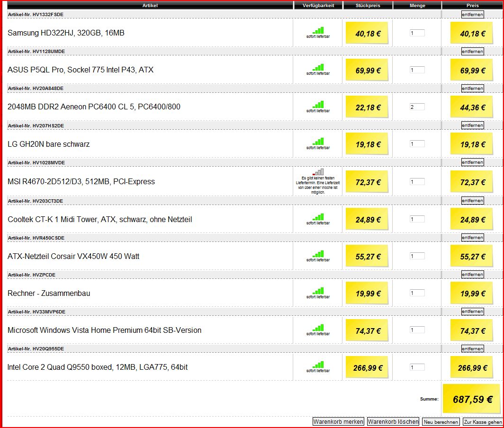Focus quantity field for Samsung HD322HJ
Image resolution: width=504 pixels, height=428 pixels.
[x=417, y=33]
